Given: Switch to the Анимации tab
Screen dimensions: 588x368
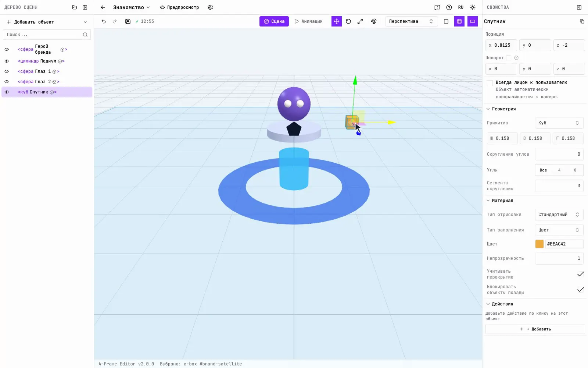Looking at the screenshot, I should pos(309,21).
